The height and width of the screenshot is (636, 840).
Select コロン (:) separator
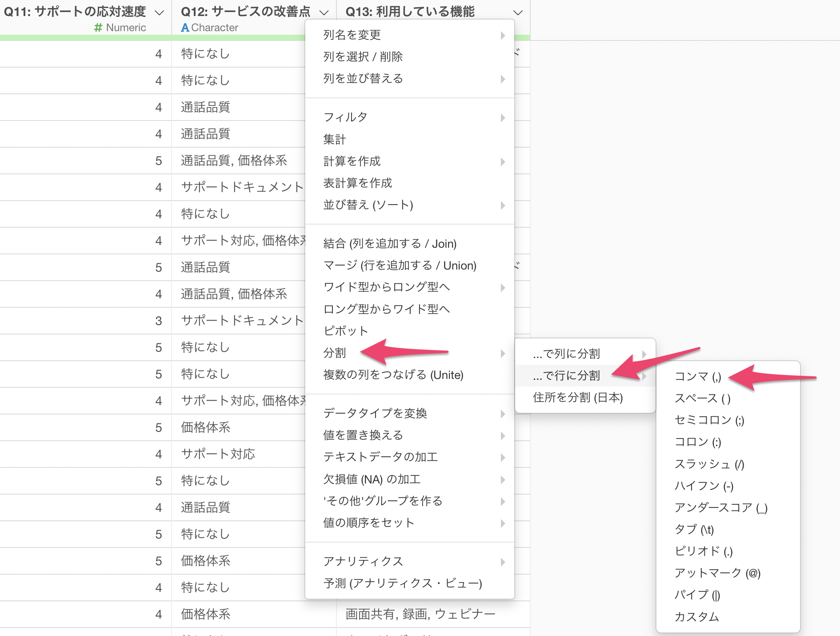(x=728, y=442)
